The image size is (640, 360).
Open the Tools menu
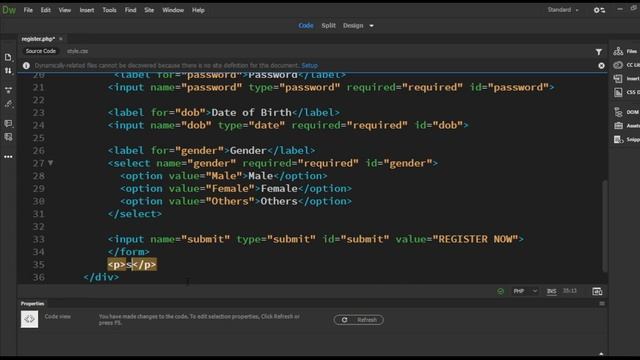(109, 10)
